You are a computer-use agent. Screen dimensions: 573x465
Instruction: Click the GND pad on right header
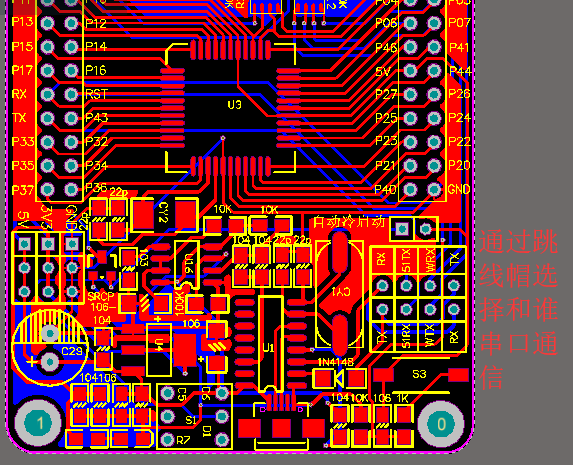(434, 189)
